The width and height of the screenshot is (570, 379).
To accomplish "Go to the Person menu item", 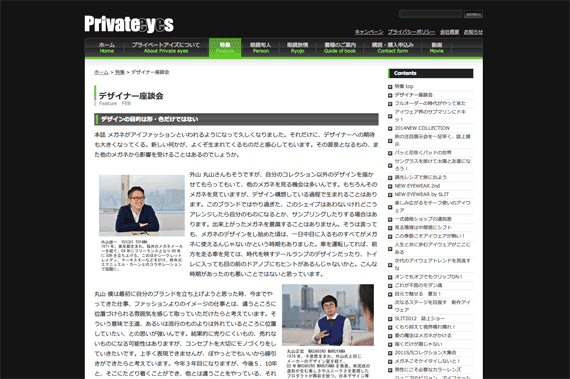I will pyautogui.click(x=261, y=48).
